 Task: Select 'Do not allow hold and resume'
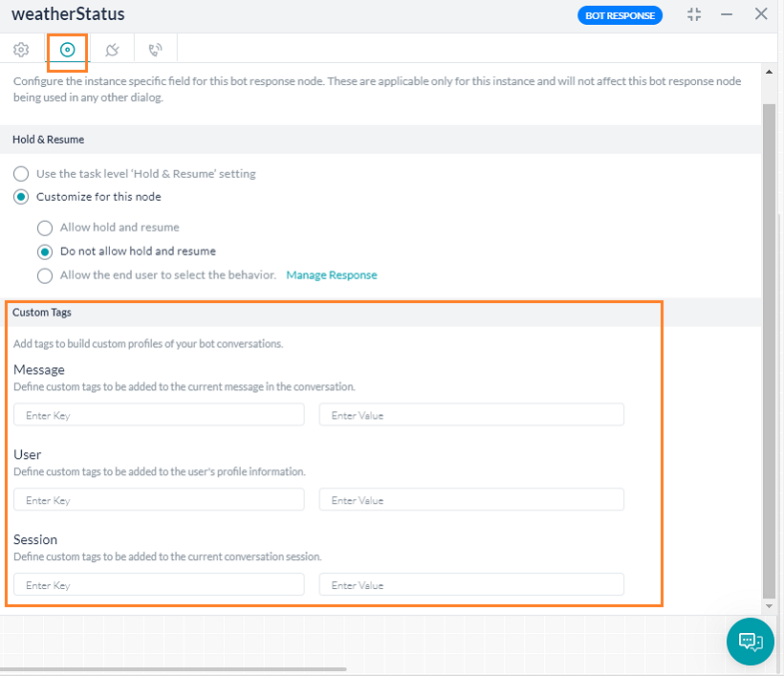pos(45,251)
